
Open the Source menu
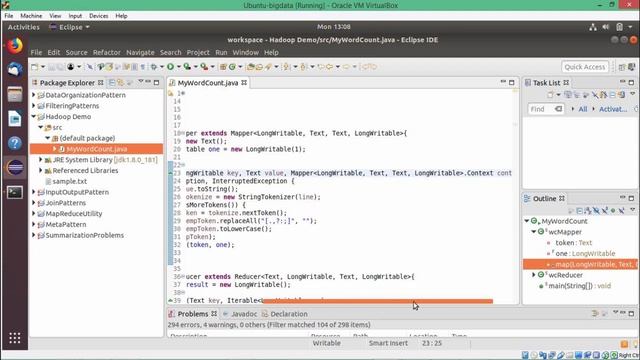[x=76, y=52]
